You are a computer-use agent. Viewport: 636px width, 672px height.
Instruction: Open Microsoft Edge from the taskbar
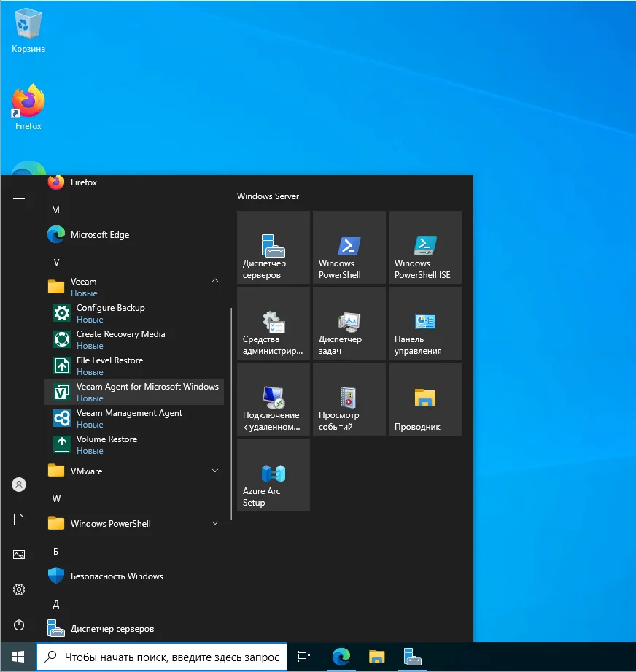pyautogui.click(x=341, y=657)
